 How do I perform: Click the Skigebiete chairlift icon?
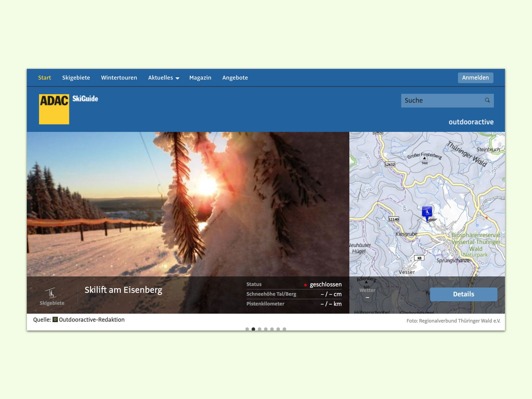tap(51, 293)
